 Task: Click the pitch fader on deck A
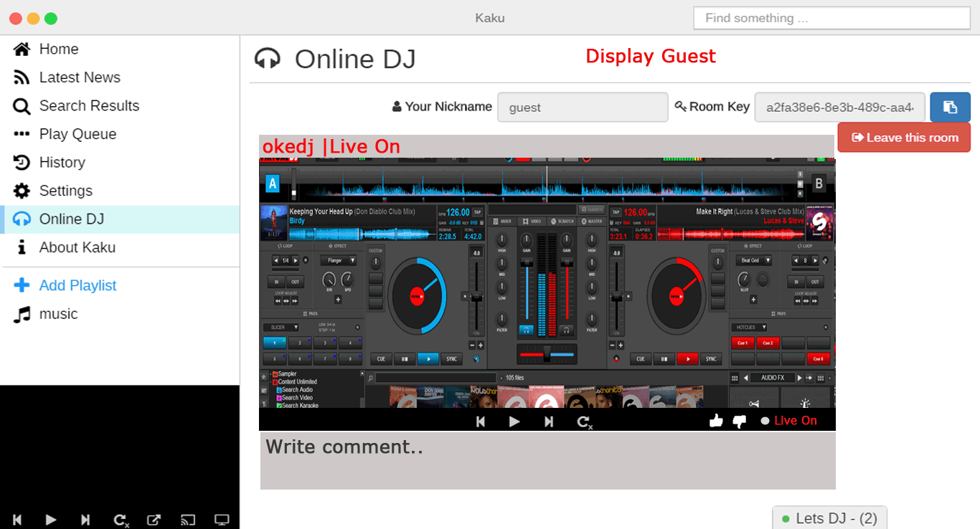point(475,295)
